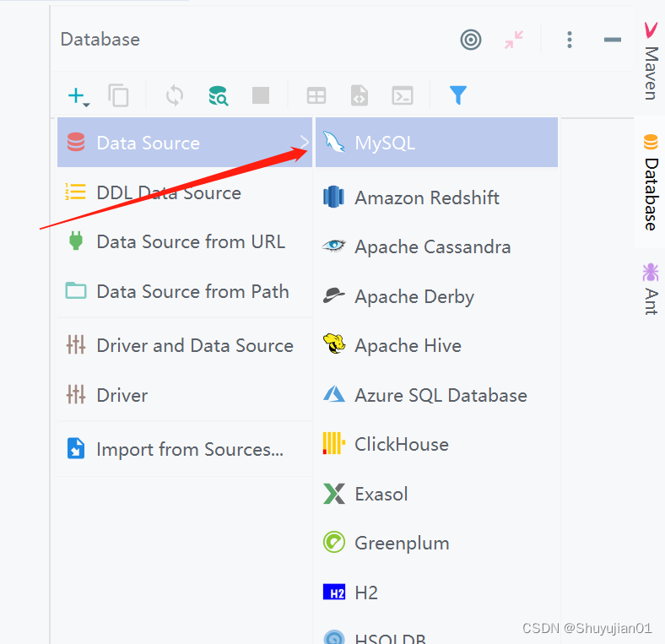This screenshot has height=644, width=665.
Task: Select Amazon Redshift data source
Action: pos(436,198)
